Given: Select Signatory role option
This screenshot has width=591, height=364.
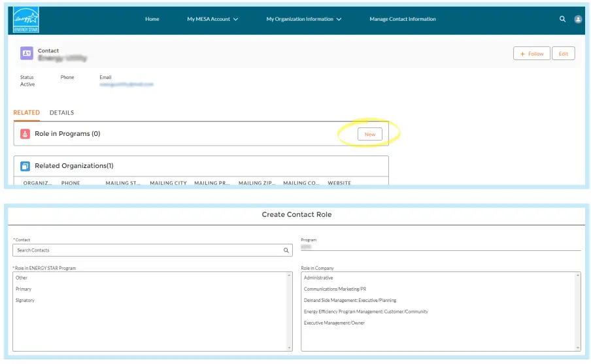Looking at the screenshot, I should pyautogui.click(x=25, y=301).
